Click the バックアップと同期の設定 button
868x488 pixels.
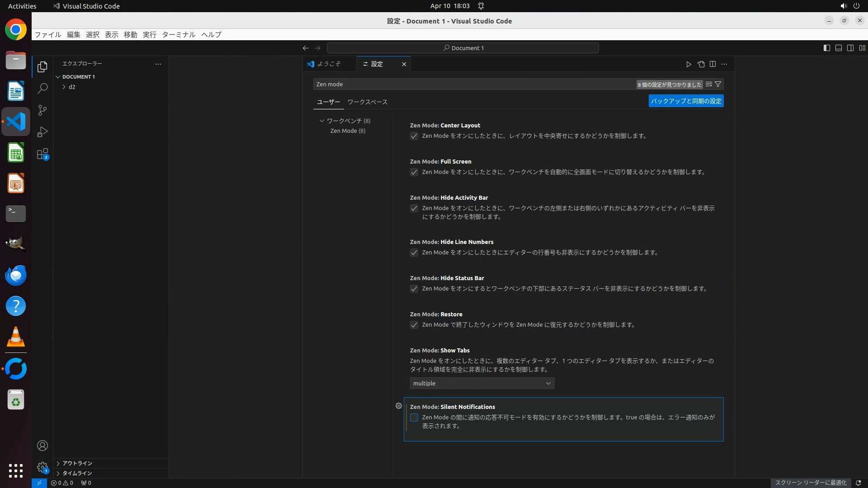click(686, 101)
